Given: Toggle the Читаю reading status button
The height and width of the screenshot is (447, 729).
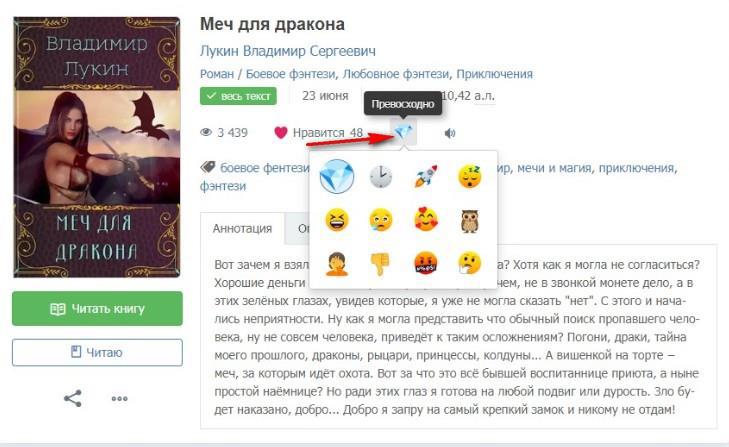Looking at the screenshot, I should (x=97, y=353).
